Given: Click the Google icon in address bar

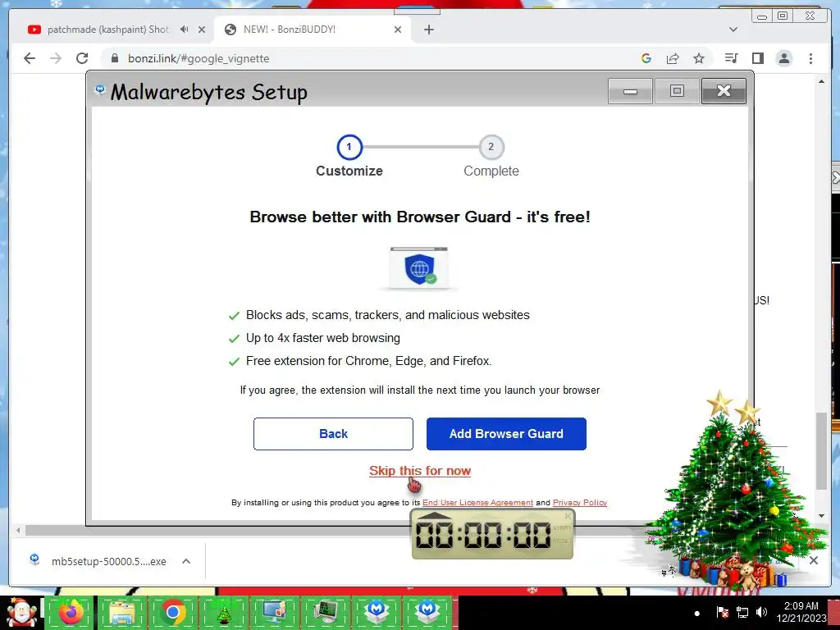Looking at the screenshot, I should 646,58.
